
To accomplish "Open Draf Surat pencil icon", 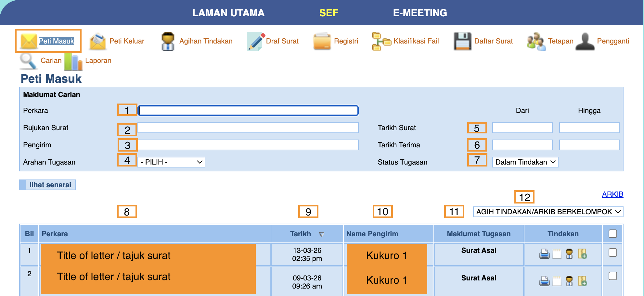I will point(256,41).
